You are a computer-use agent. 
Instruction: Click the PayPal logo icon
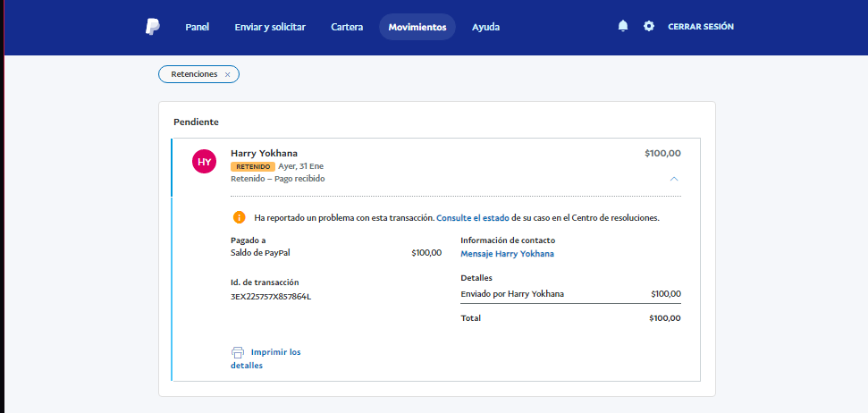point(153,27)
